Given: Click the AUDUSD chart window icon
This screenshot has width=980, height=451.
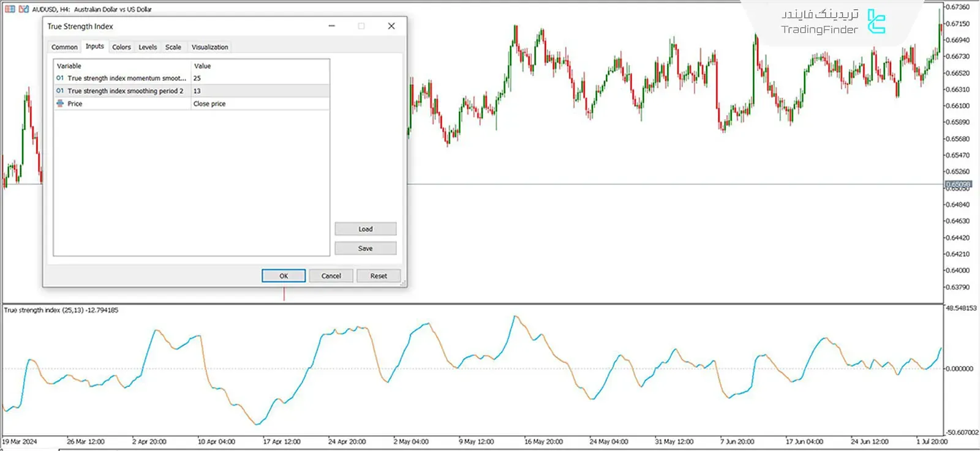Looking at the screenshot, I should tap(10, 9).
